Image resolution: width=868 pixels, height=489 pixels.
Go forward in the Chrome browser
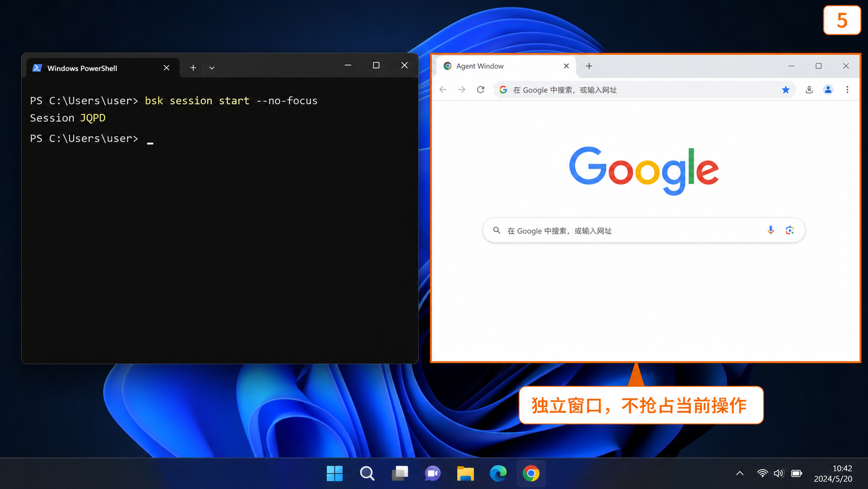tap(462, 90)
